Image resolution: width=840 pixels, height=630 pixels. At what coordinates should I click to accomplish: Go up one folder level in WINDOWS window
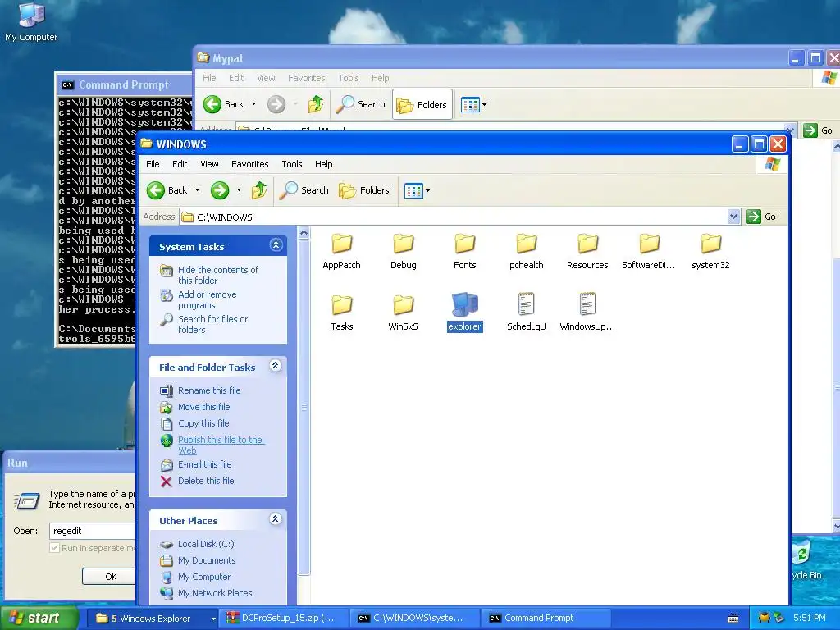click(x=259, y=190)
